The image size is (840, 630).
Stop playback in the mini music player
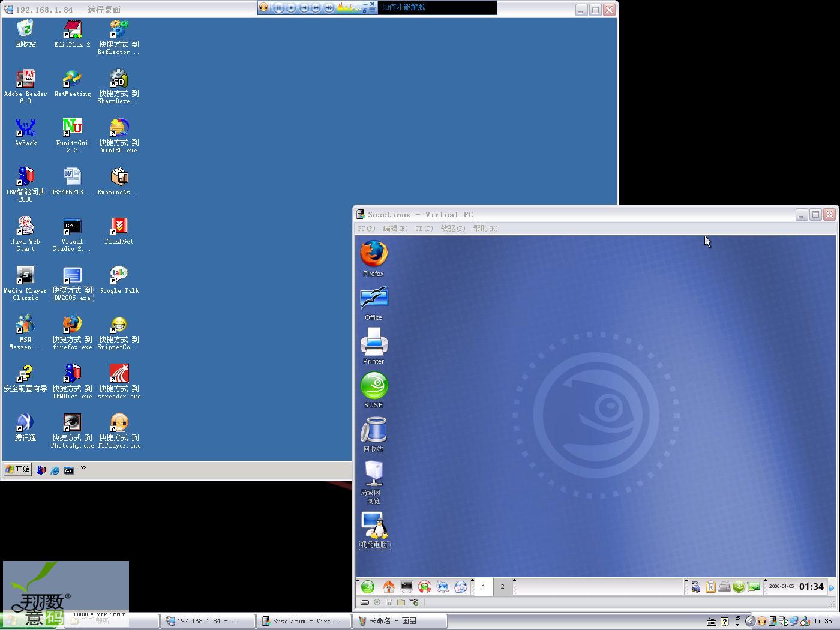(x=292, y=8)
